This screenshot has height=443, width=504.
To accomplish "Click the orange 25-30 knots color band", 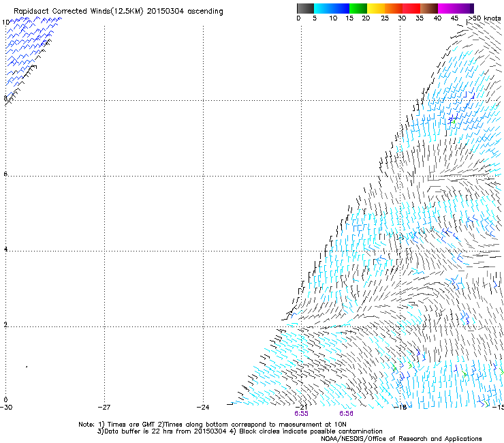I will pyautogui.click(x=394, y=8).
